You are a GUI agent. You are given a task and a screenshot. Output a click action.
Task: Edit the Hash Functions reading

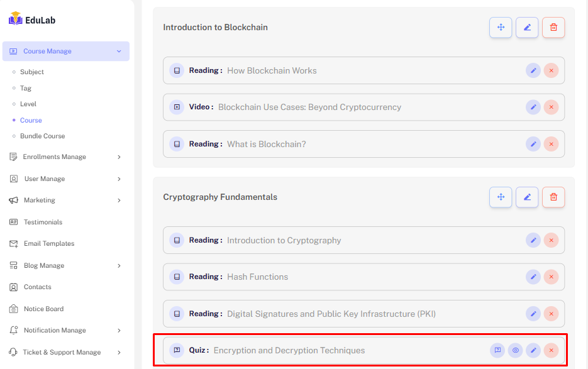point(533,277)
